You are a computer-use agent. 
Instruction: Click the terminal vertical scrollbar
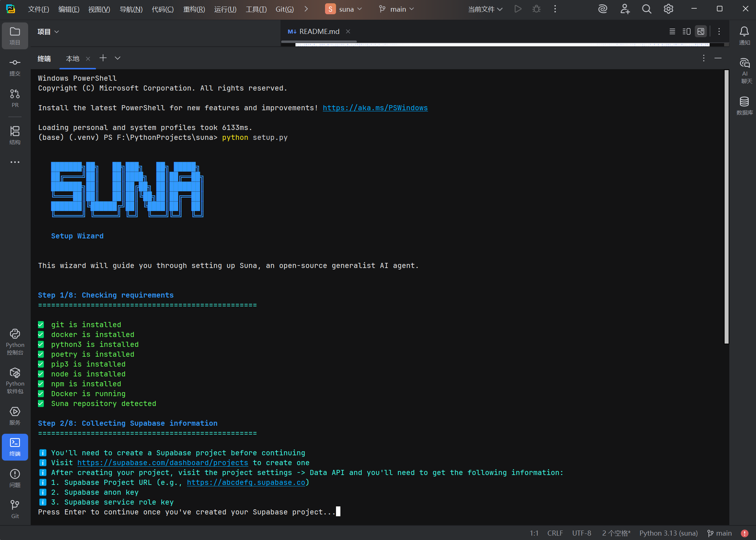click(726, 206)
